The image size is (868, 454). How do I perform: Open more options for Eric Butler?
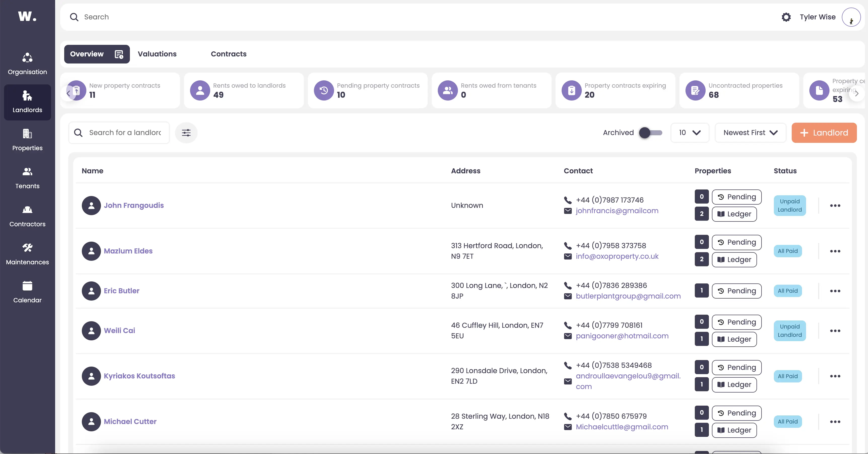(835, 291)
